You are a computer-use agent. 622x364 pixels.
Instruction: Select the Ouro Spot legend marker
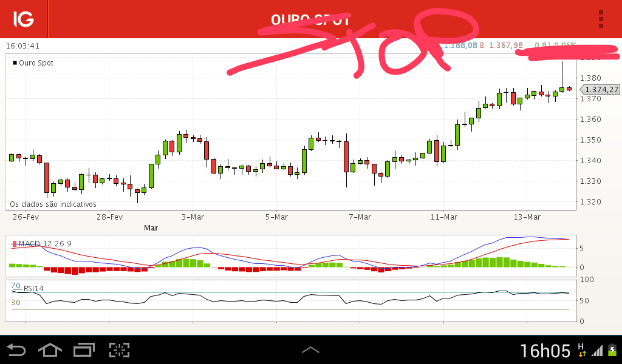click(15, 63)
